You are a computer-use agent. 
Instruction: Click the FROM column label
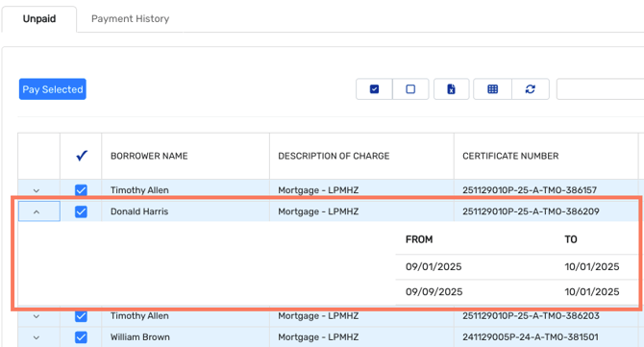pos(419,239)
